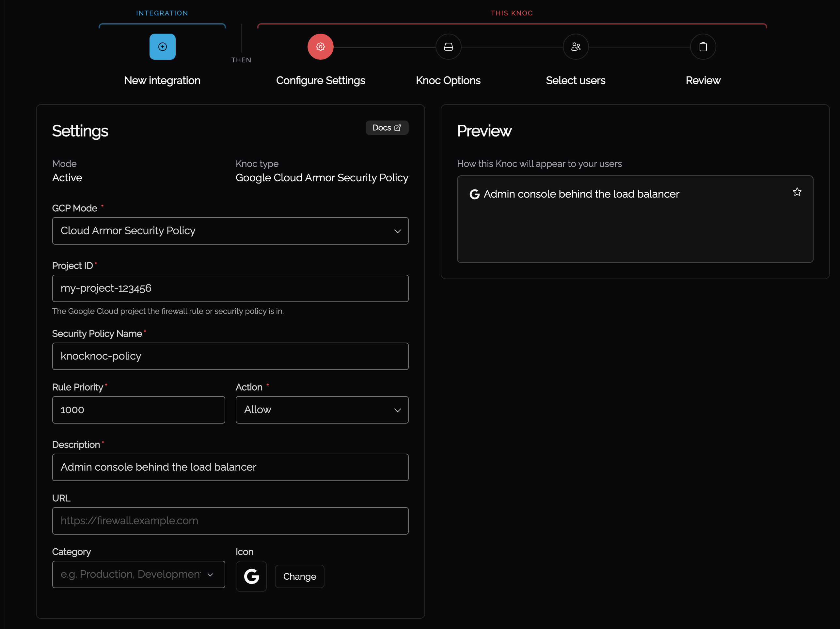Select the New integration step label

[162, 81]
